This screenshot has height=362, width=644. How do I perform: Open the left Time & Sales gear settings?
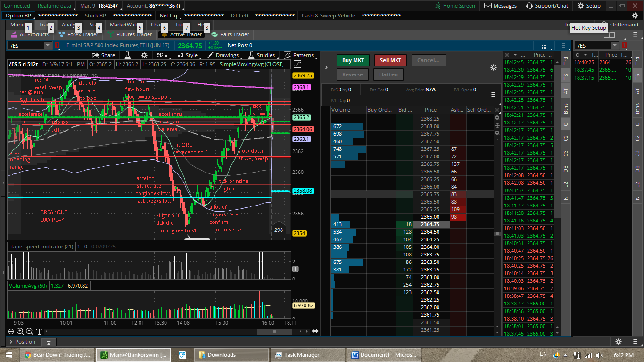(507, 55)
